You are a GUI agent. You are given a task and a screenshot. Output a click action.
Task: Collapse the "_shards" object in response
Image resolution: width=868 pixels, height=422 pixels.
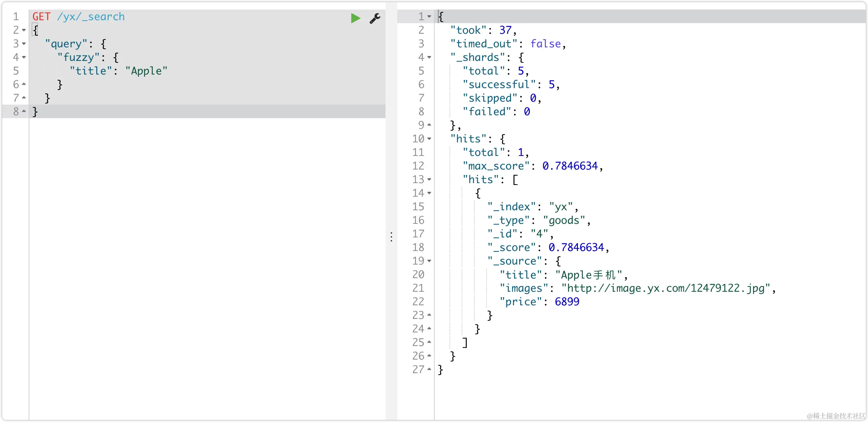point(429,57)
